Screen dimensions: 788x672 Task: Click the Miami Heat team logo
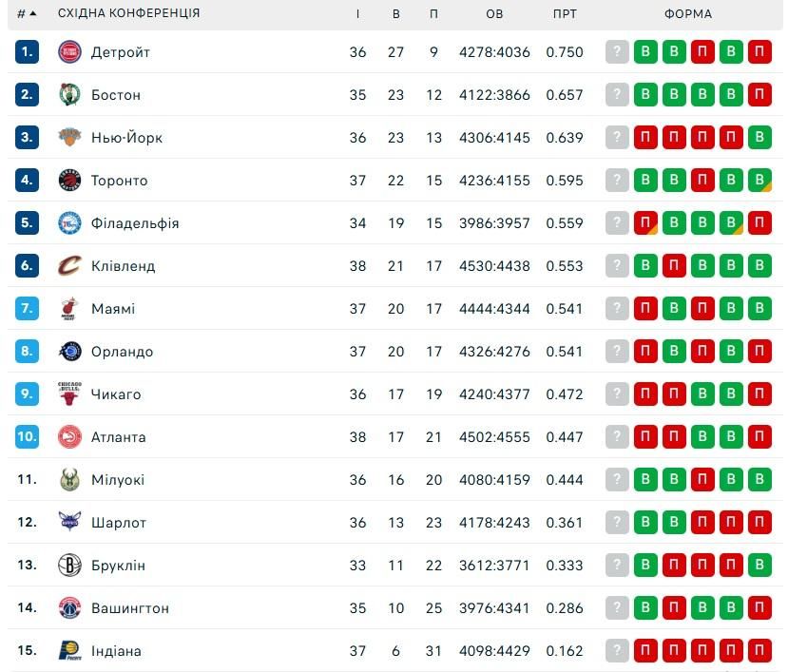(x=69, y=309)
